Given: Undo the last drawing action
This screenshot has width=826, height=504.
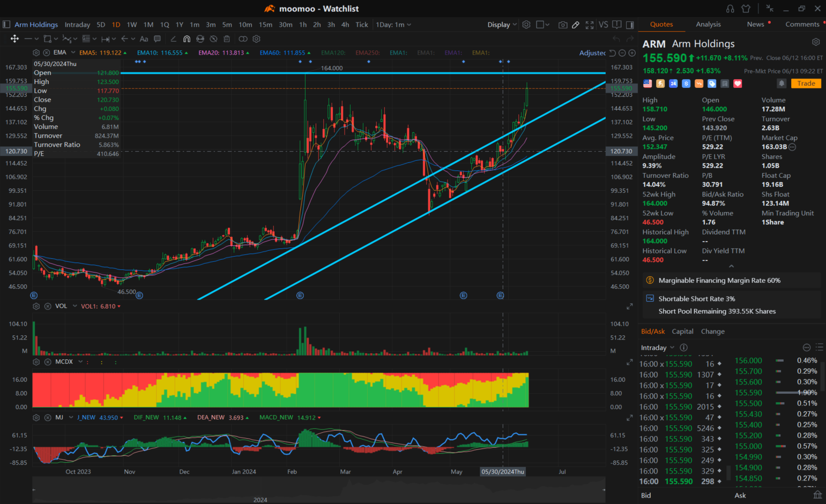Looking at the screenshot, I should (616, 39).
